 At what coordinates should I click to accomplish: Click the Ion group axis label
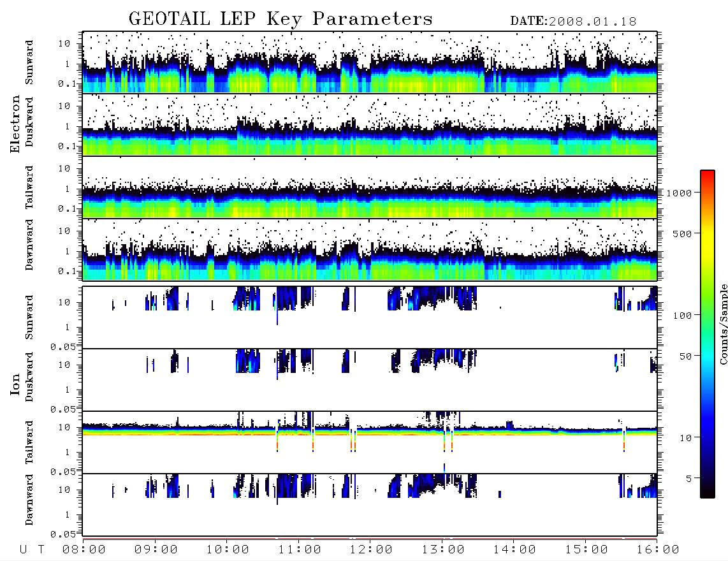click(15, 384)
